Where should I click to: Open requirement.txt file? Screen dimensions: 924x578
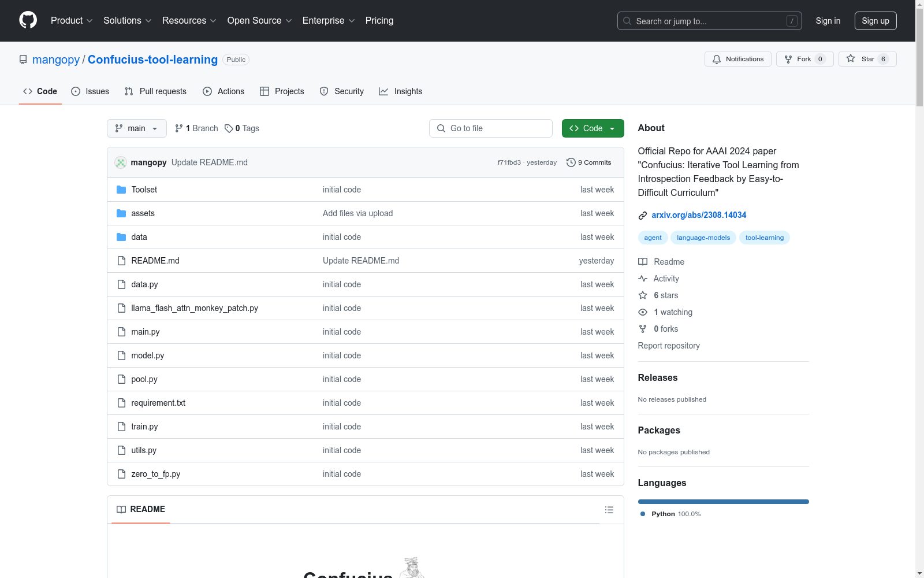(x=158, y=403)
